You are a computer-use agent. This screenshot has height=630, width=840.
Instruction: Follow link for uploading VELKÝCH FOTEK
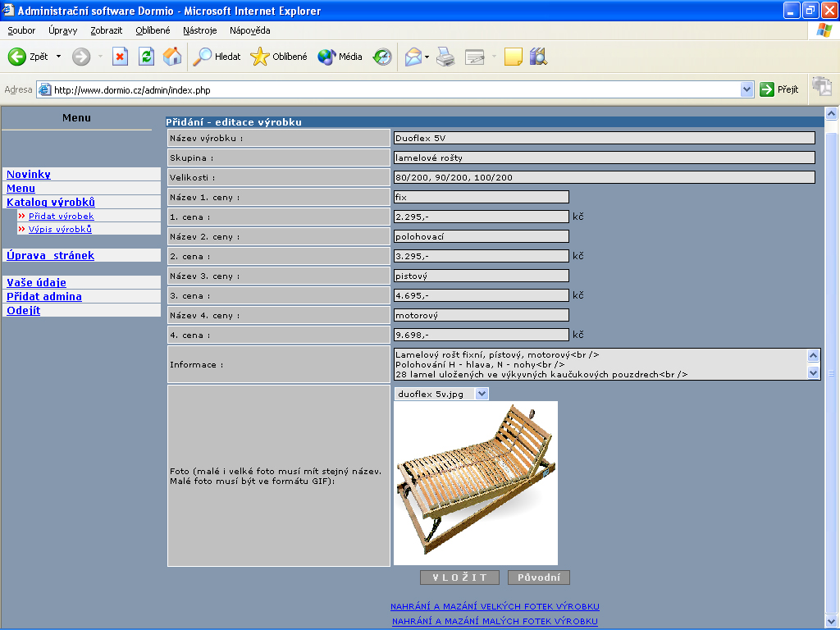495,606
